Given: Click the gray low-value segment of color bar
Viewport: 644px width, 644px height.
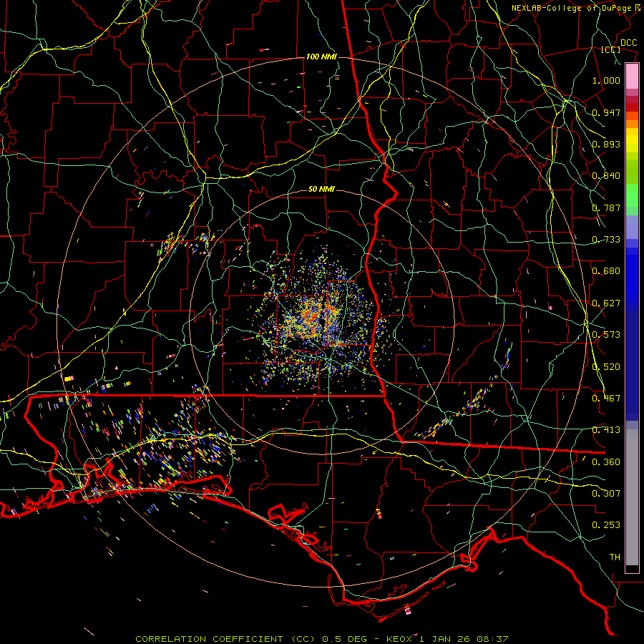Looking at the screenshot, I should pyautogui.click(x=632, y=497).
